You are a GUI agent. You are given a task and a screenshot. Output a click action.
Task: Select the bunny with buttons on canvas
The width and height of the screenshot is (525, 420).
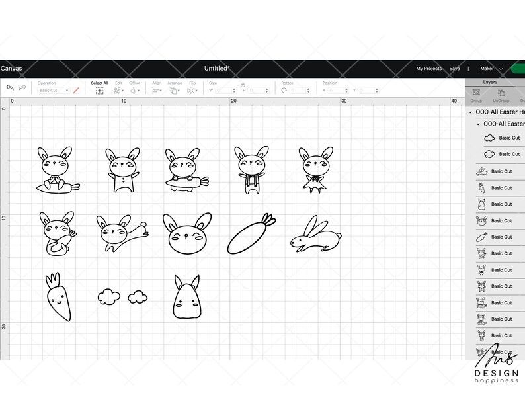[x=123, y=170]
